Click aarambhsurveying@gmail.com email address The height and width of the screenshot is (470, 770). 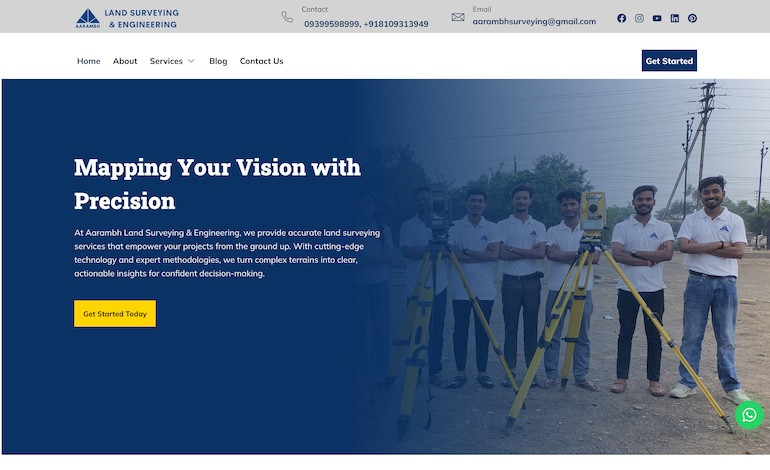[534, 22]
